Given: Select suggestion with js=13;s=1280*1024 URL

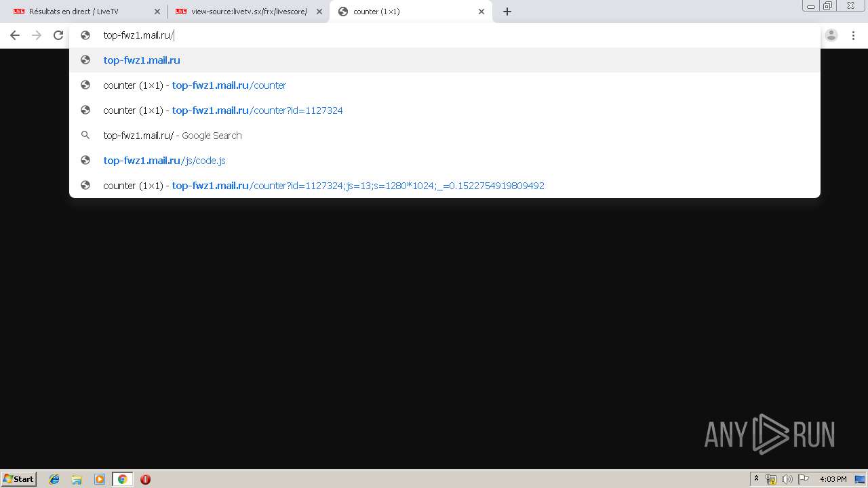Looking at the screenshot, I should pos(444,186).
